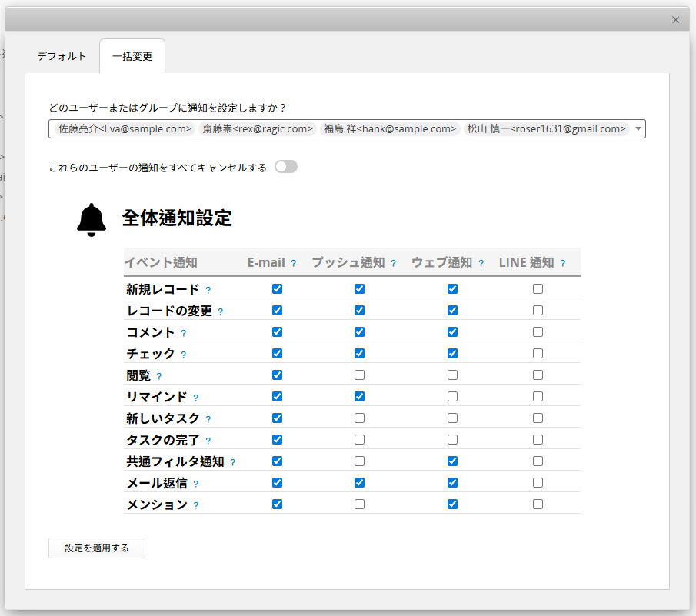Enable ウェブ通知 for タスクの完了
The width and height of the screenshot is (696, 616).
pyautogui.click(x=452, y=439)
